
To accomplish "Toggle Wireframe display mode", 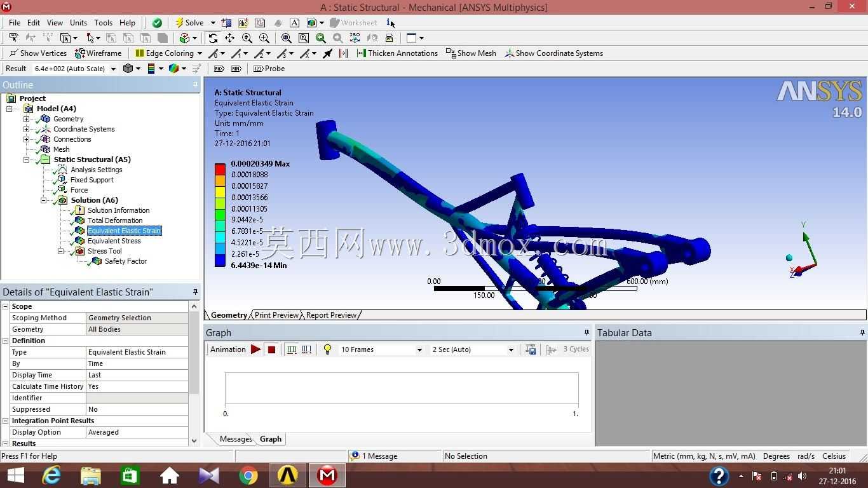I will 98,53.
